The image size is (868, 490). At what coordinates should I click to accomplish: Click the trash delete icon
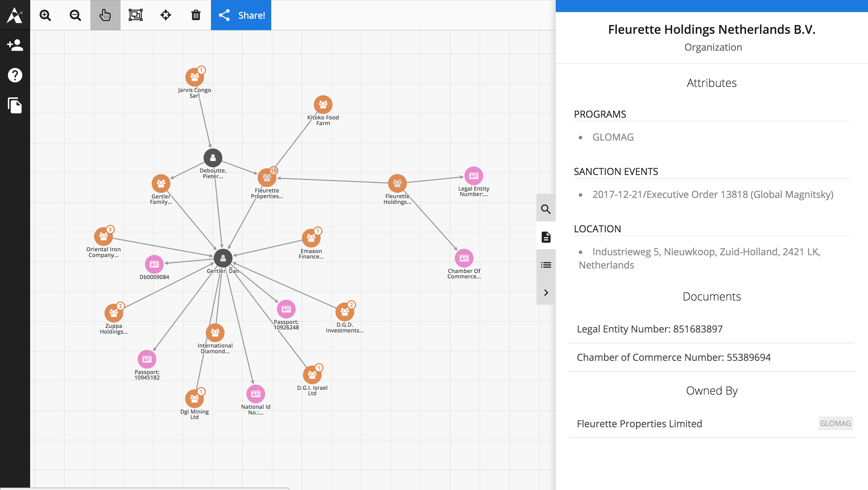click(196, 15)
